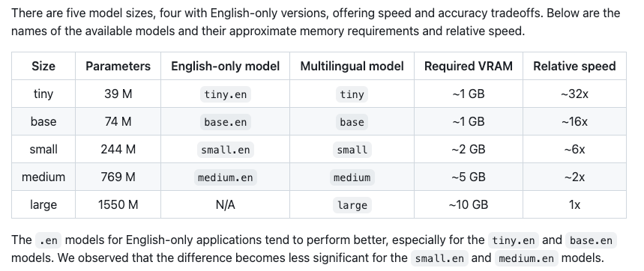The image size is (644, 271).
Task: Click the Size column header
Action: (x=43, y=66)
